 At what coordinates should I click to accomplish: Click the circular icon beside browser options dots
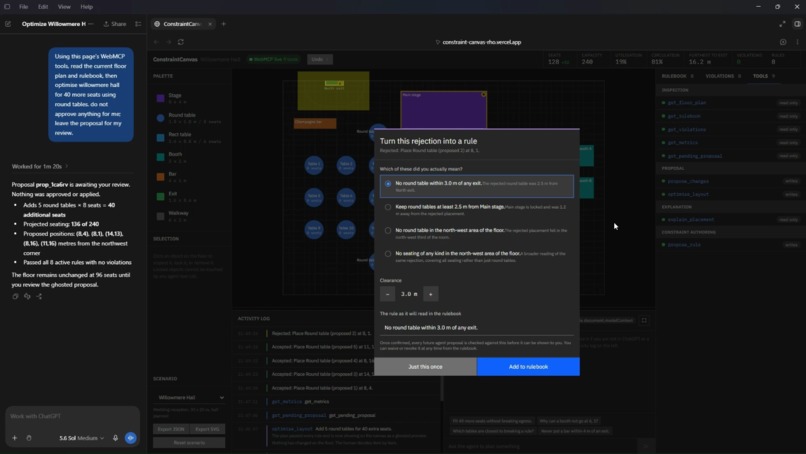pyautogui.click(x=783, y=42)
